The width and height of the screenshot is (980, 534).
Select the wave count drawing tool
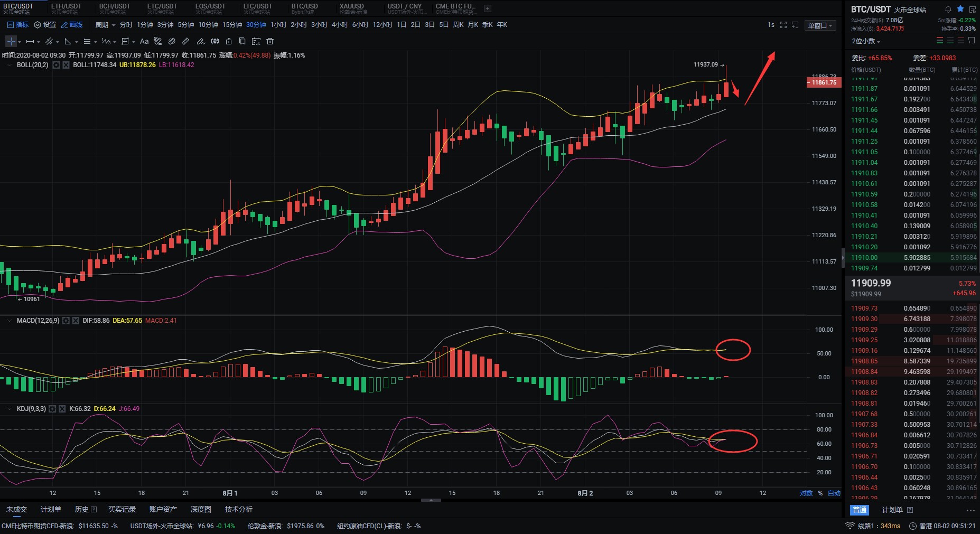(x=106, y=41)
